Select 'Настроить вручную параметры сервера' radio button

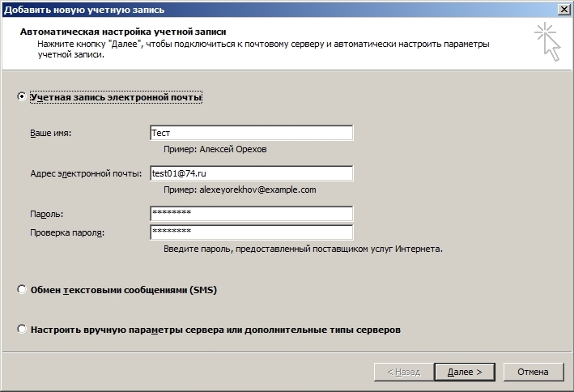[22, 329]
